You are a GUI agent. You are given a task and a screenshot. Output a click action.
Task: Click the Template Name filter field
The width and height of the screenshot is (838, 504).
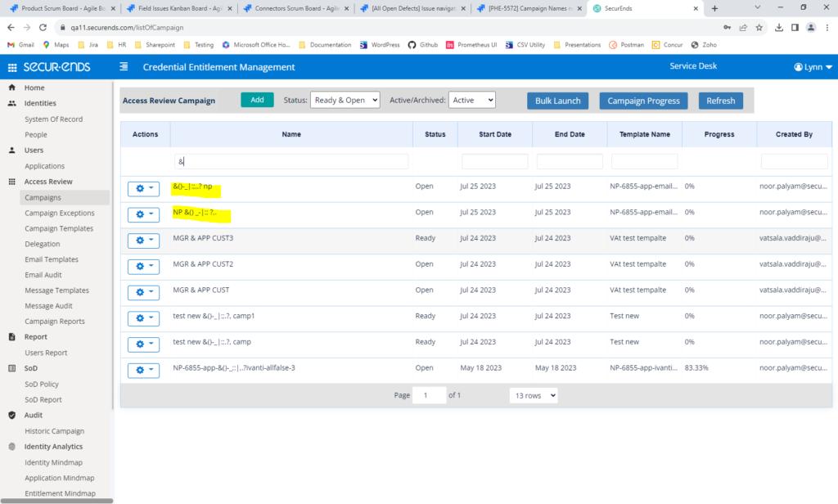pyautogui.click(x=645, y=161)
